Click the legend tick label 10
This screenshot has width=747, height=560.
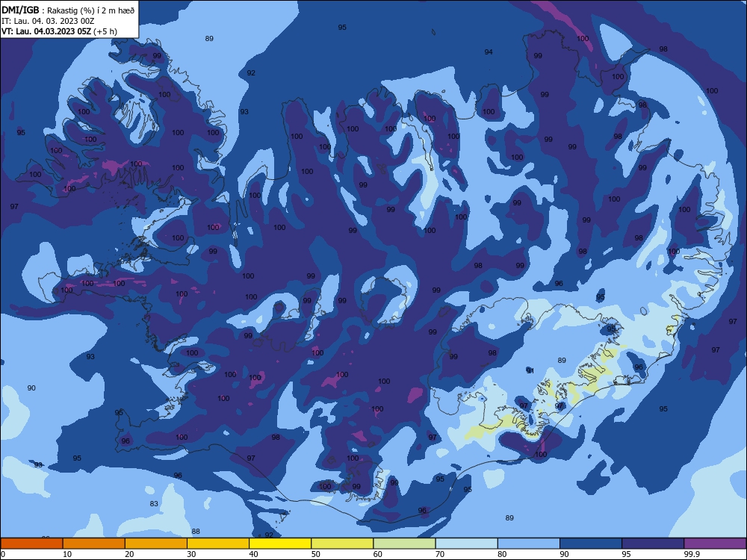67,554
